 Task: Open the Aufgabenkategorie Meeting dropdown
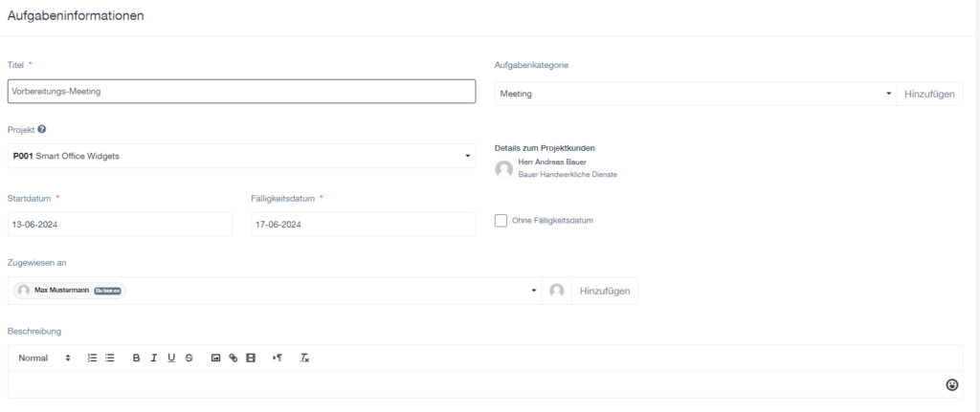(696, 94)
